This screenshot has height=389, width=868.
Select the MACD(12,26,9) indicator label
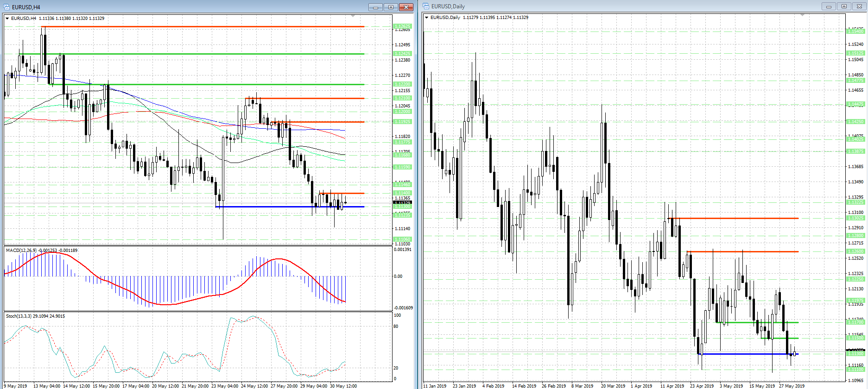pyautogui.click(x=20, y=251)
